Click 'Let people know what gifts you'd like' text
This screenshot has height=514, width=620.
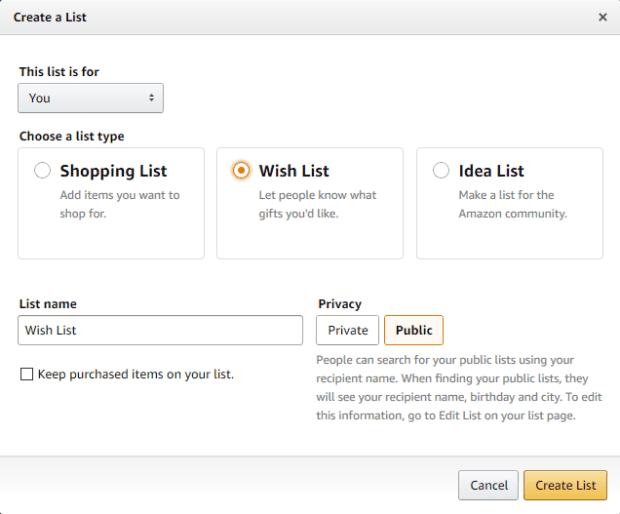click(317, 204)
